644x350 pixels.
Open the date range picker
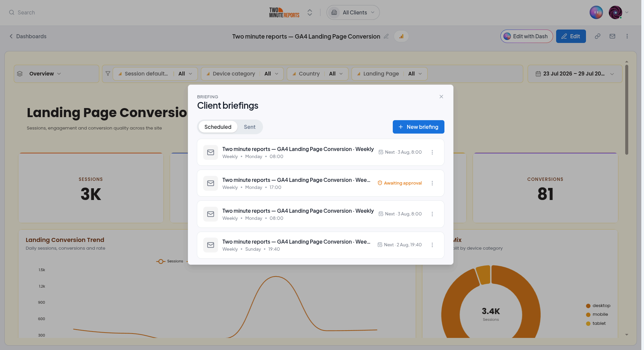point(575,74)
